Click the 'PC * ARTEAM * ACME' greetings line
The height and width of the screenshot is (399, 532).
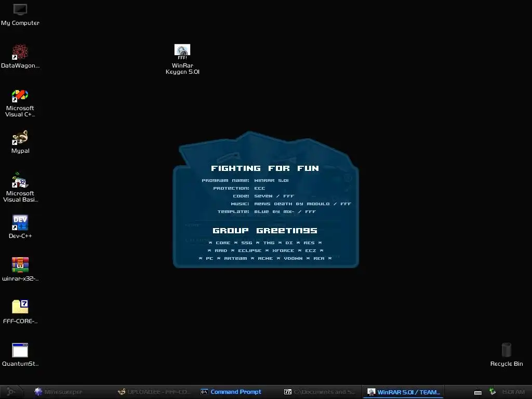click(265, 259)
